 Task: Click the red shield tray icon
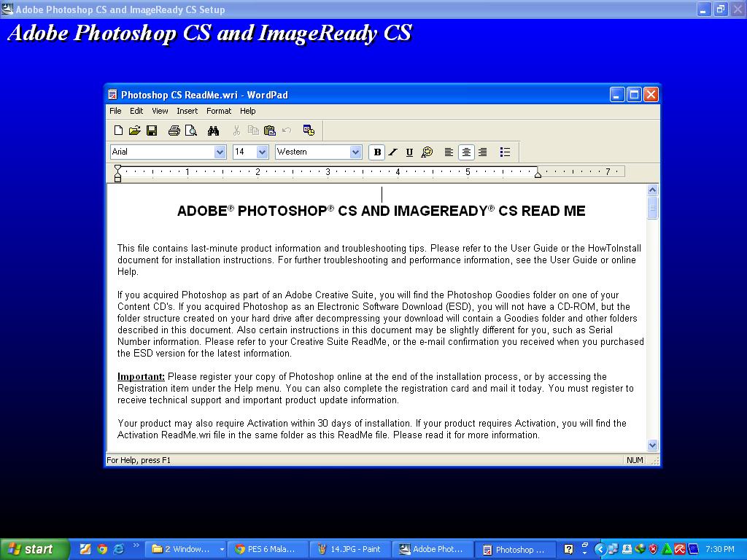[653, 549]
